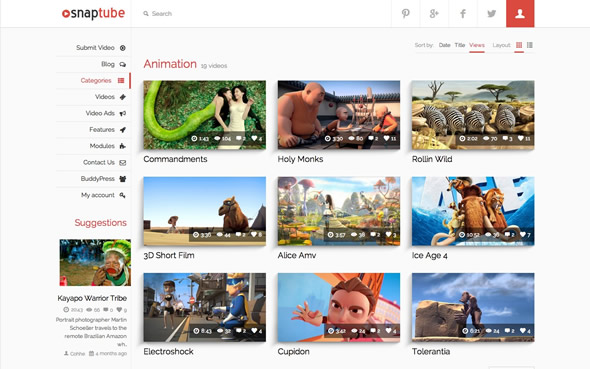The width and height of the screenshot is (590, 369).
Task: Switch to list layout icon
Action: click(x=530, y=45)
